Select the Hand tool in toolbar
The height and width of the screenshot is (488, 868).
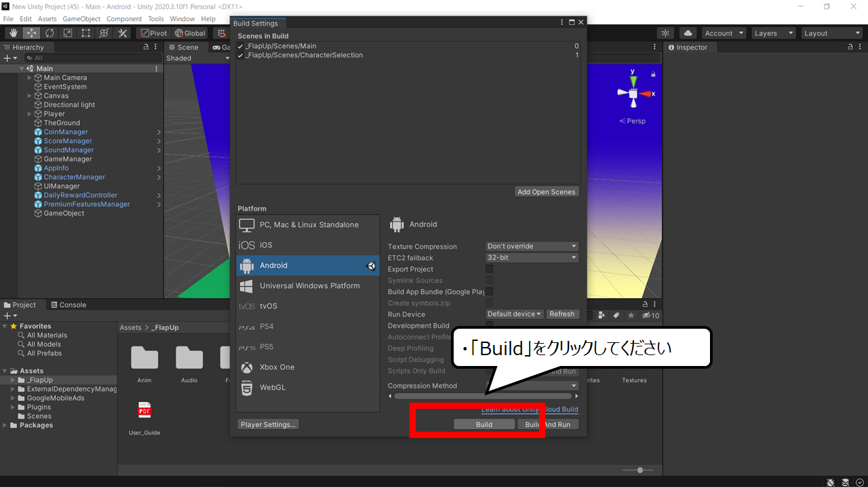point(14,33)
